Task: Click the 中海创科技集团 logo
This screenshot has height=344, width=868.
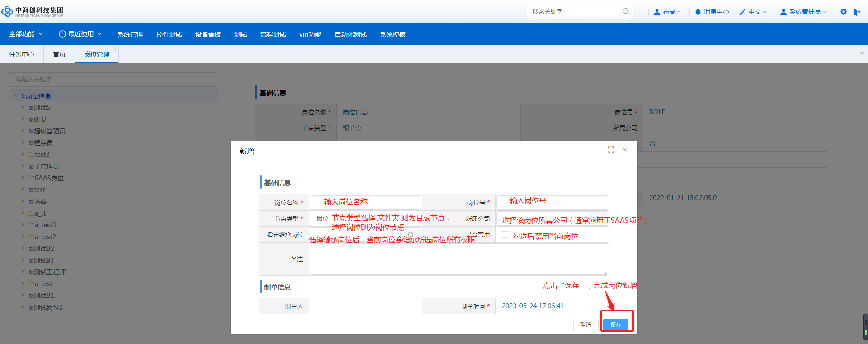Action: click(x=33, y=12)
